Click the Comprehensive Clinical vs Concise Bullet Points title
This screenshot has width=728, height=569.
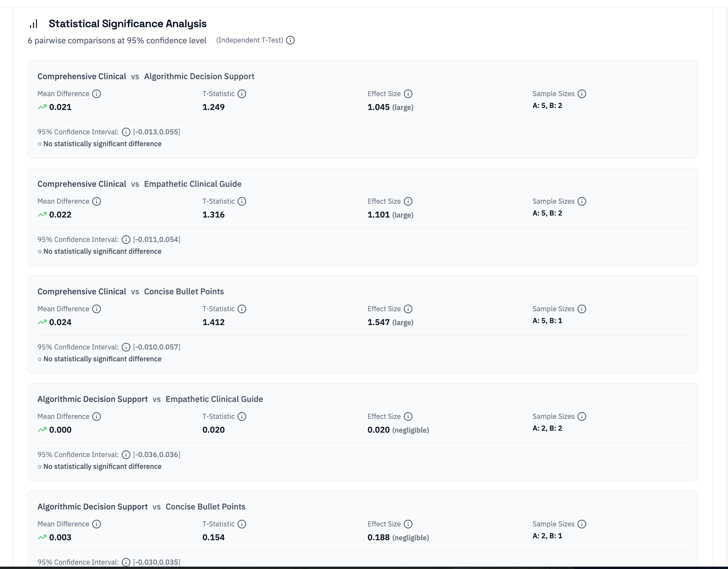tap(130, 292)
